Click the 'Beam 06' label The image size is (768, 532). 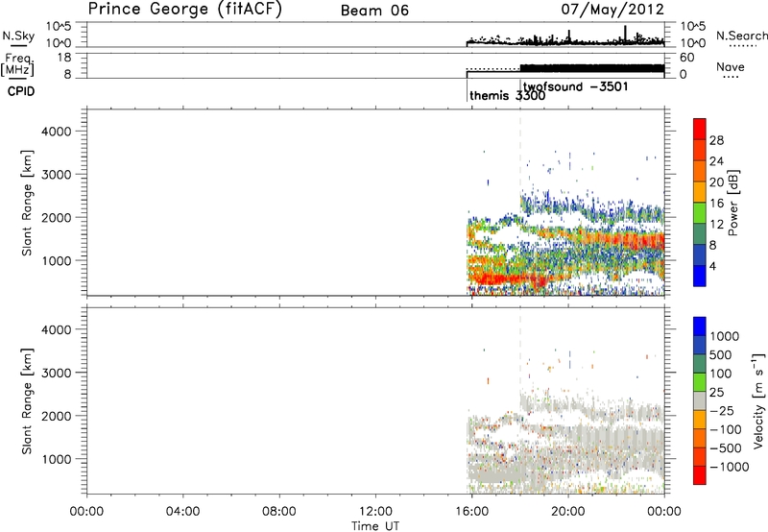(374, 11)
